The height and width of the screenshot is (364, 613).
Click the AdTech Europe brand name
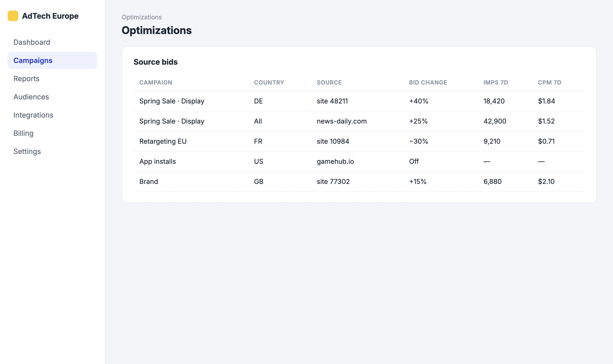(x=50, y=16)
